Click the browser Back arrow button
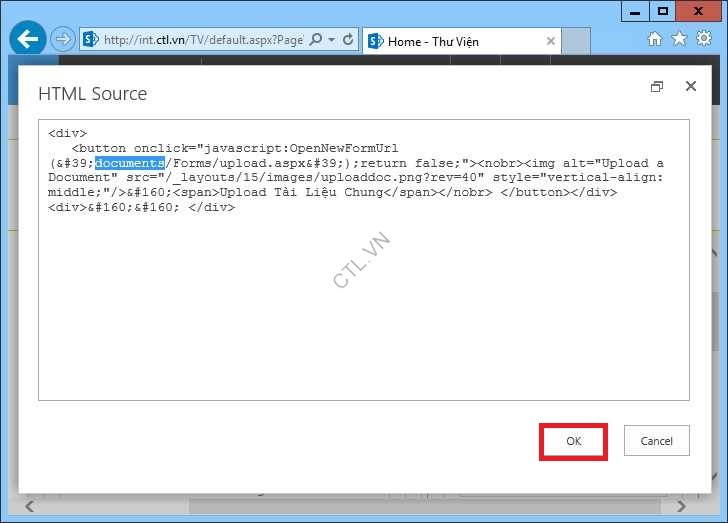 click(x=28, y=40)
